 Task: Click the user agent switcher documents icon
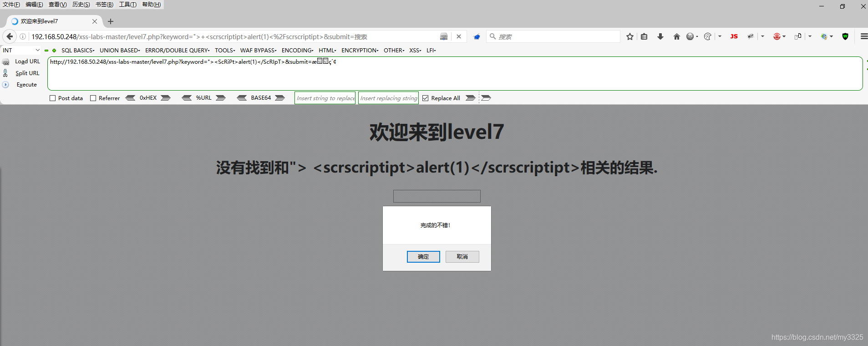pos(798,36)
